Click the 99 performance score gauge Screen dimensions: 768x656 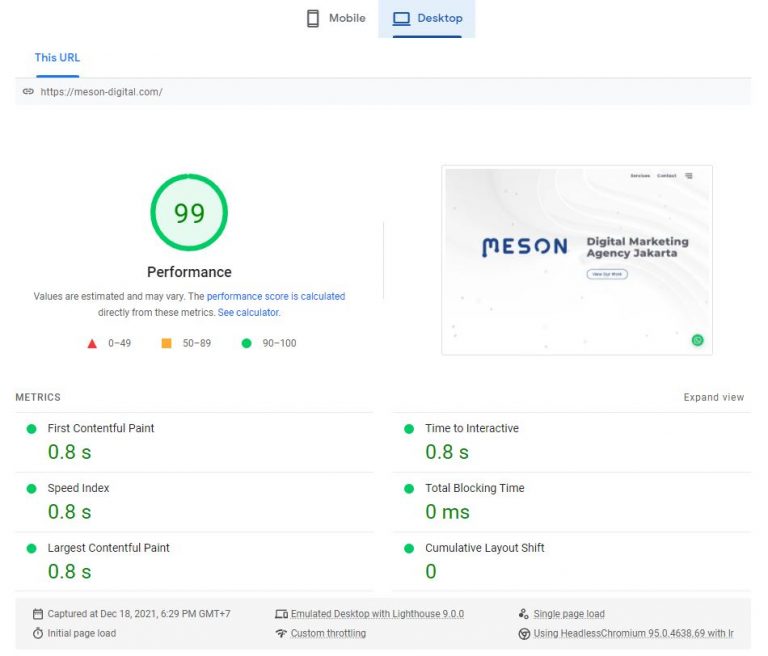click(x=189, y=213)
